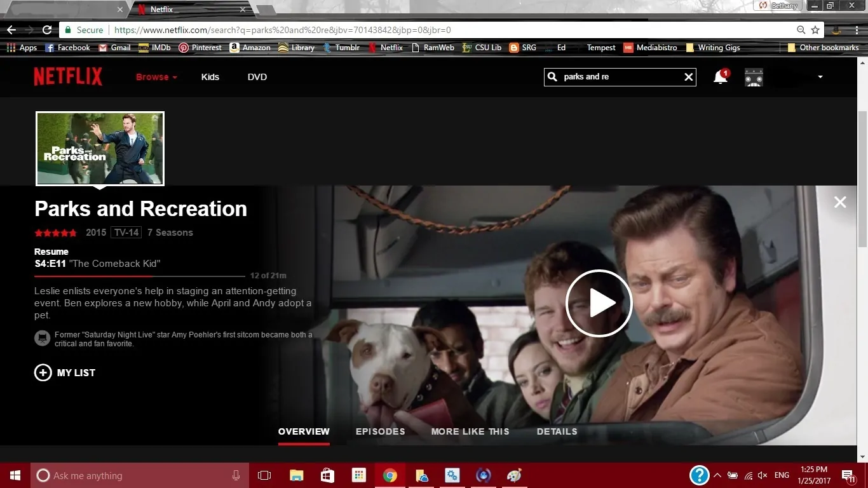Open the CSU Lib bookmark
The width and height of the screenshot is (868, 488).
point(482,48)
